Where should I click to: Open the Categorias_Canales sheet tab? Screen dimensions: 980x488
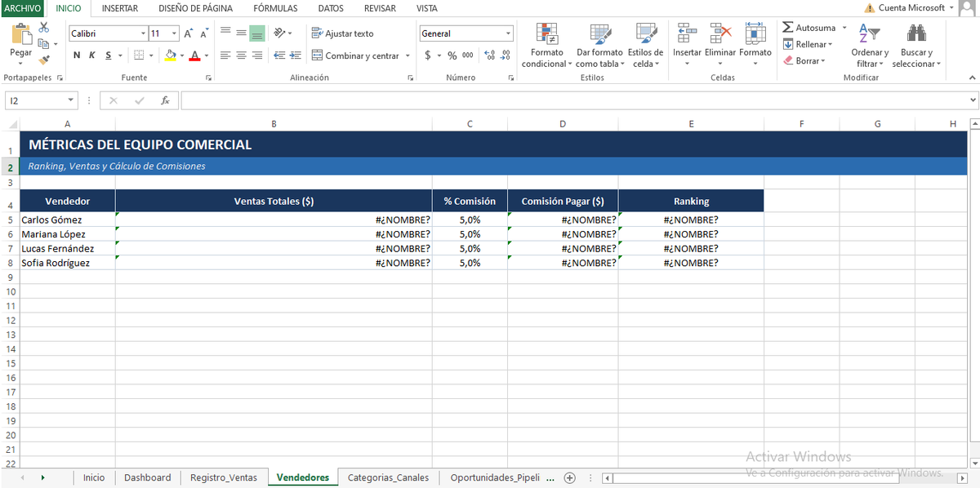(389, 477)
